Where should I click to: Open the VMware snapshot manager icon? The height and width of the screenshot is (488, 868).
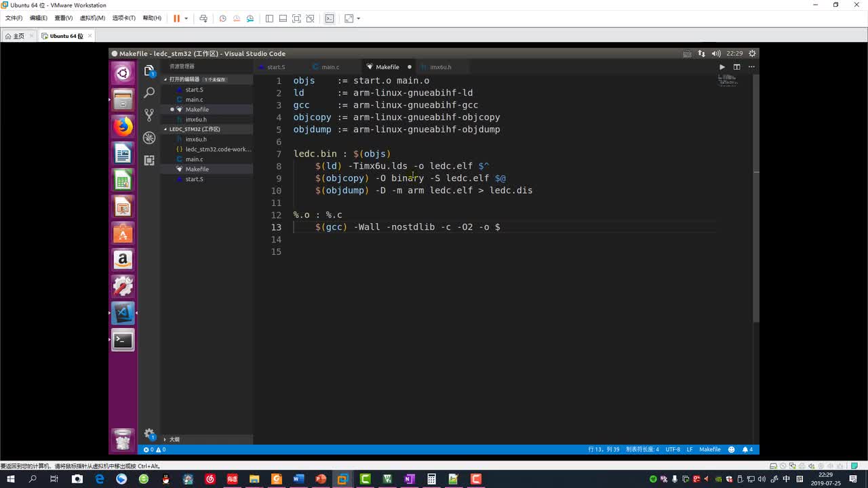[250, 18]
